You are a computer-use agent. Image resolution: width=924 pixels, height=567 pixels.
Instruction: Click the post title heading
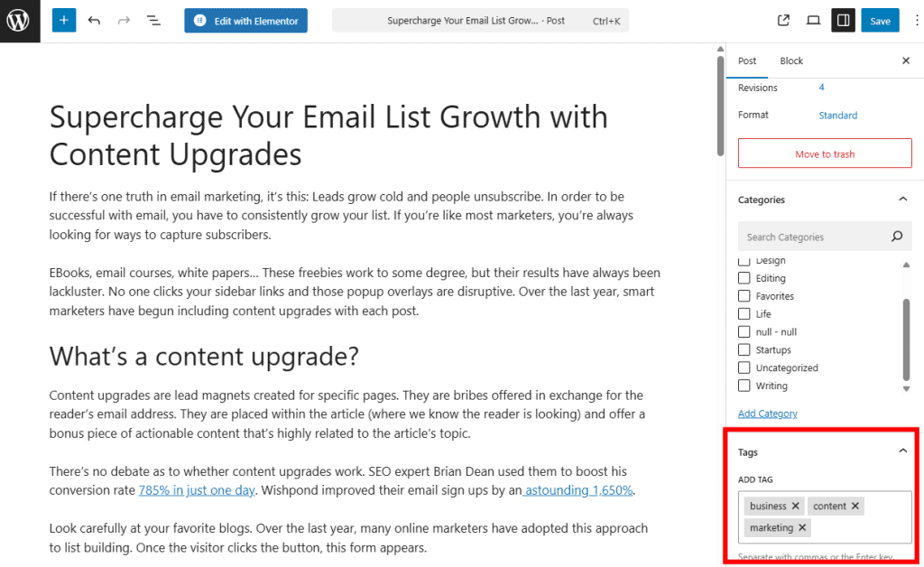click(328, 135)
